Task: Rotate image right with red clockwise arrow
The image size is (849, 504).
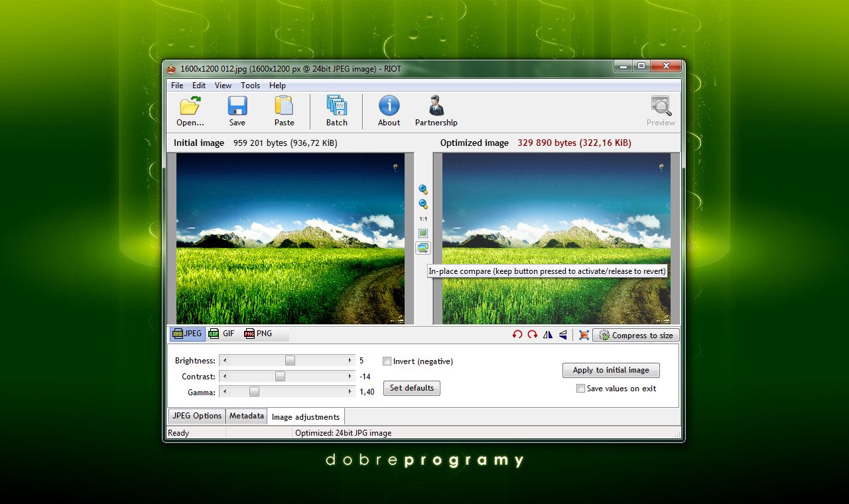Action: point(532,335)
